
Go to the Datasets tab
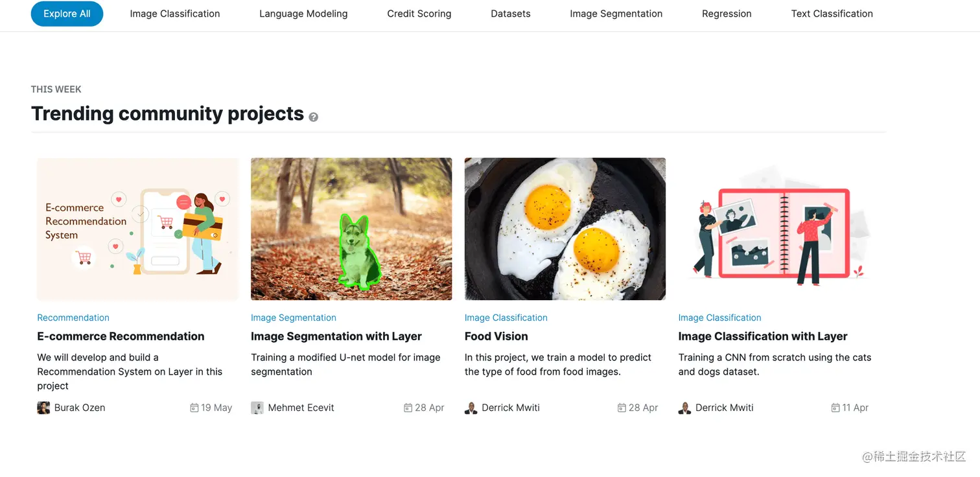511,14
